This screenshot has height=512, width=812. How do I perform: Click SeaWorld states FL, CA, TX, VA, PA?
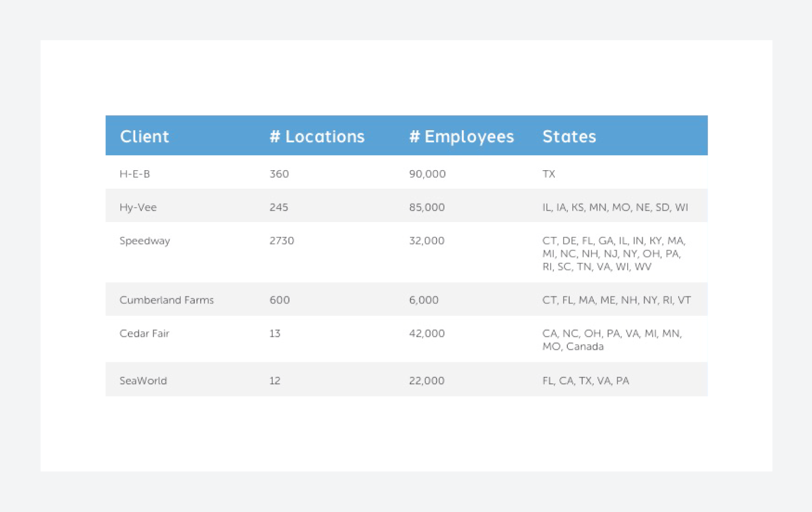pyautogui.click(x=586, y=381)
